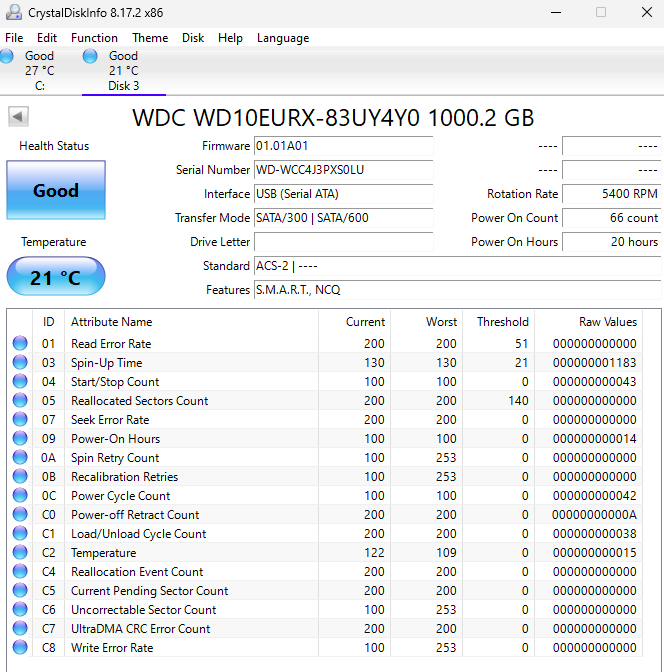Click the Raw Values column header

[x=588, y=321]
